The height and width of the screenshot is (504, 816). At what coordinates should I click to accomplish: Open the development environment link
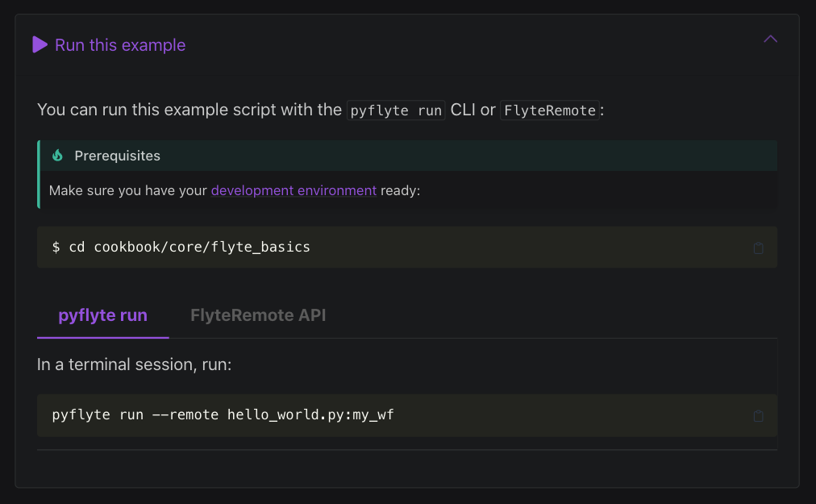[294, 190]
